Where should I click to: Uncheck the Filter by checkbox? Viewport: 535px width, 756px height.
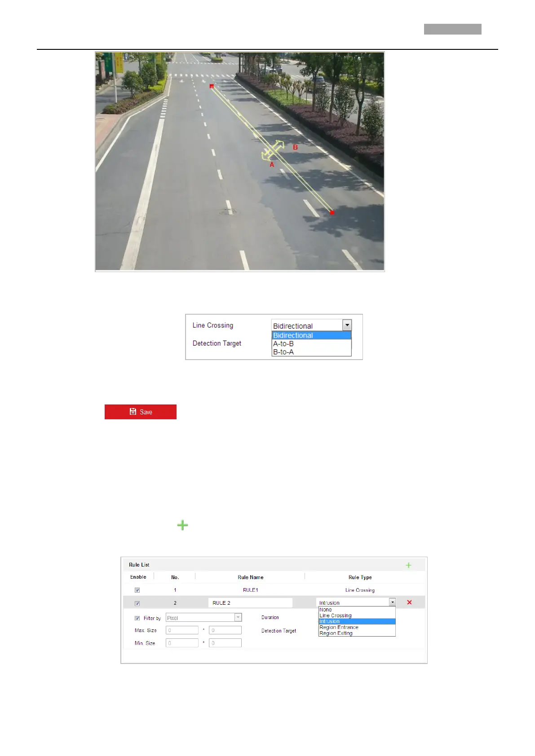point(137,618)
